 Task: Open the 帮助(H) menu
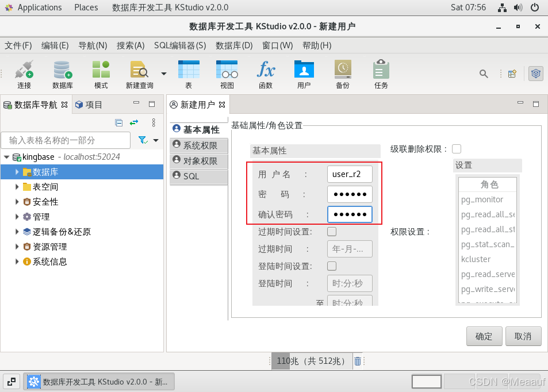(317, 45)
